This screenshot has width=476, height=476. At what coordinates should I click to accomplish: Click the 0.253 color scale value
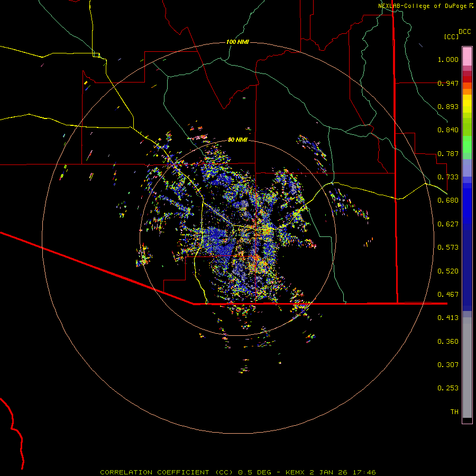click(x=448, y=388)
